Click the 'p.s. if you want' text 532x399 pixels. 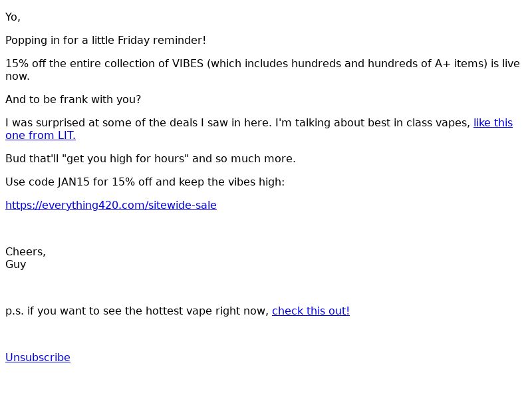[x=45, y=311]
